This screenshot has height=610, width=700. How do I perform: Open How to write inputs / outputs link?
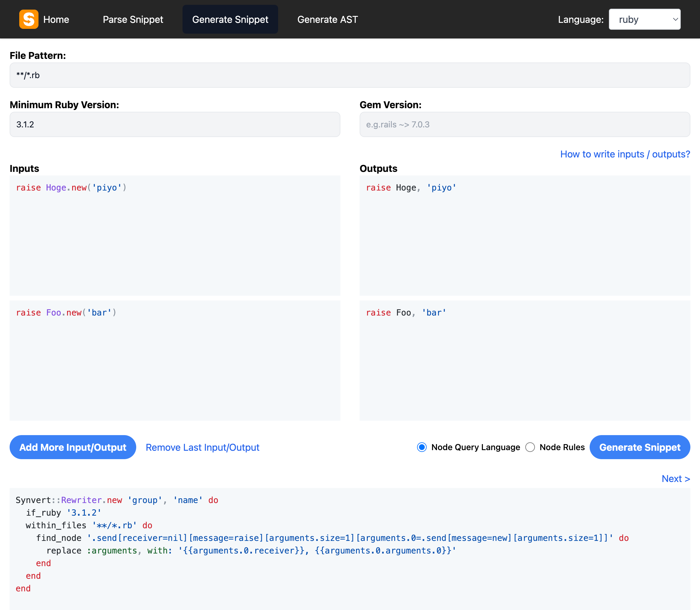coord(625,154)
